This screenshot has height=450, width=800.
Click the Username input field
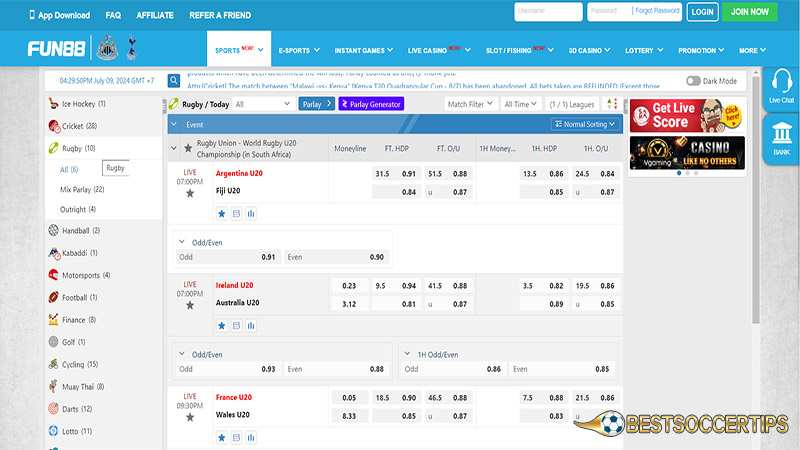pos(548,11)
